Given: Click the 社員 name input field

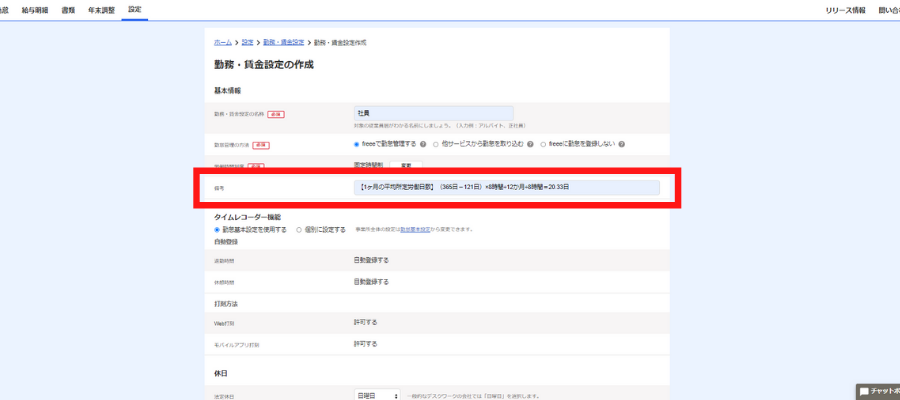Looking at the screenshot, I should click(433, 114).
